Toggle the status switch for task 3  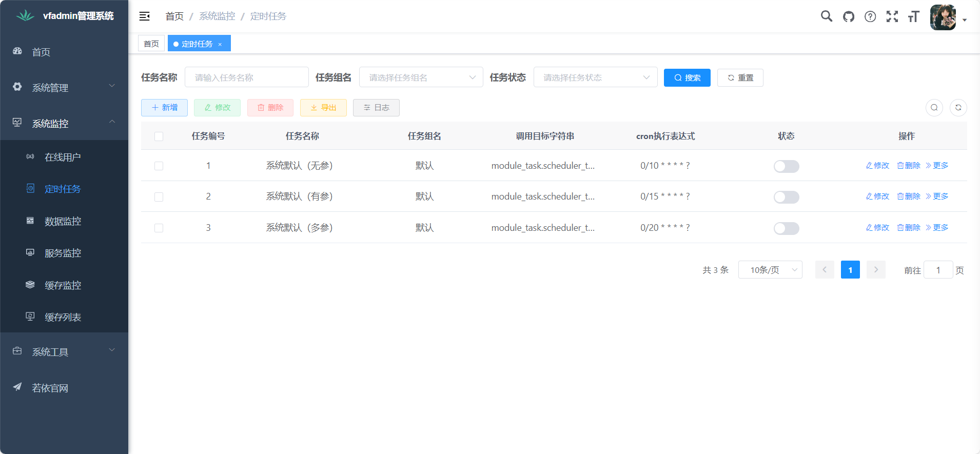pyautogui.click(x=786, y=228)
